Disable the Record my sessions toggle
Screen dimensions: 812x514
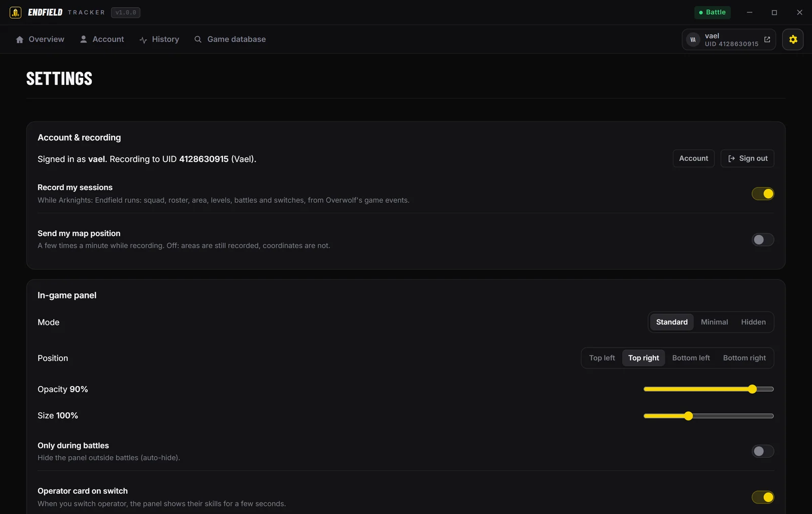coord(763,194)
